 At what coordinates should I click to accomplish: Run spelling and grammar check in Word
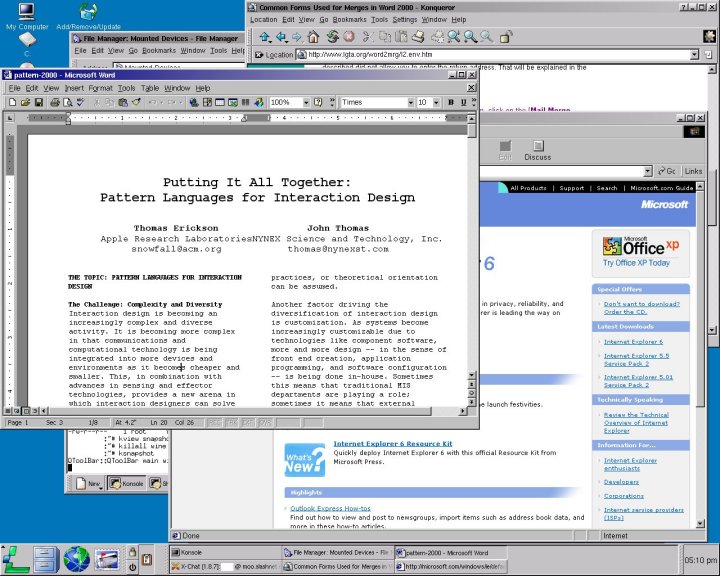tap(80, 102)
